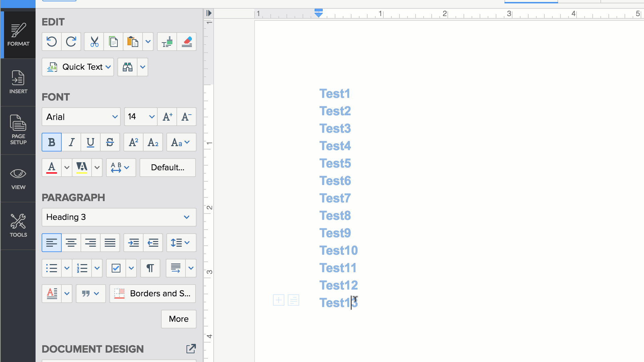Open the Arial font family dropdown
The height and width of the screenshot is (362, 644).
coord(81,117)
